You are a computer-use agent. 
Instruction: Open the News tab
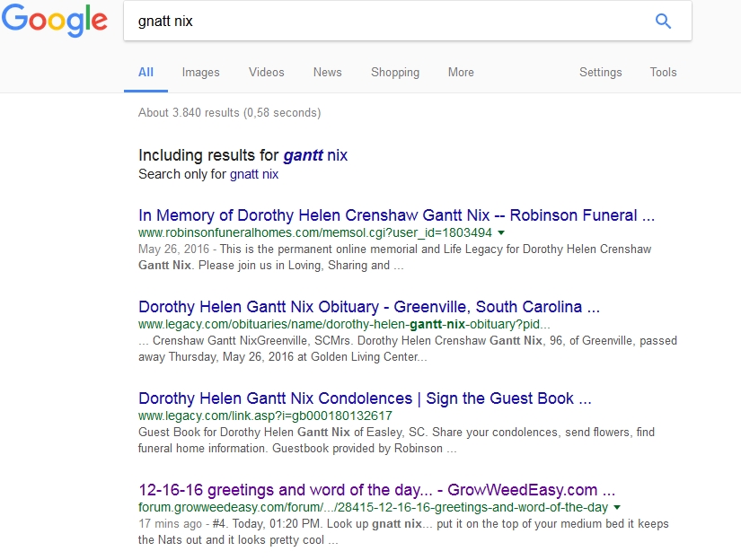tap(327, 73)
